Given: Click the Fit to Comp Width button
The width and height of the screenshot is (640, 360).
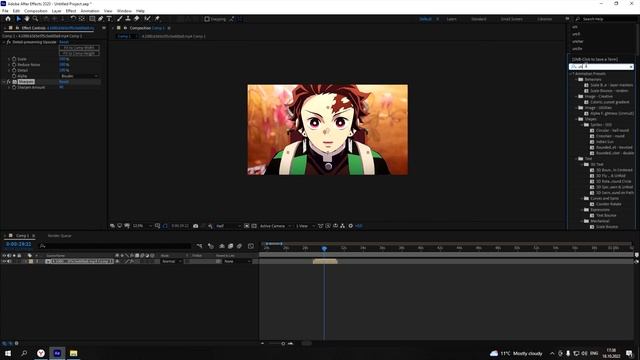Looking at the screenshot, I should [x=79, y=48].
